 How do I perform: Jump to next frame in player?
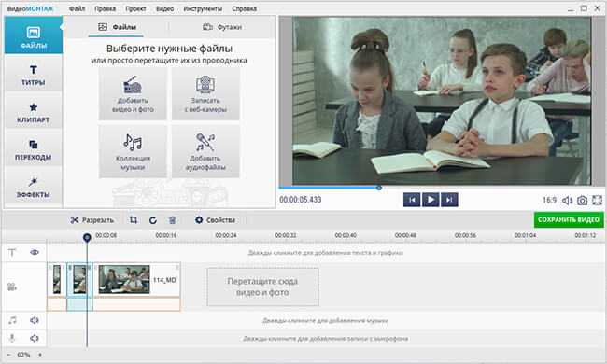(x=449, y=200)
